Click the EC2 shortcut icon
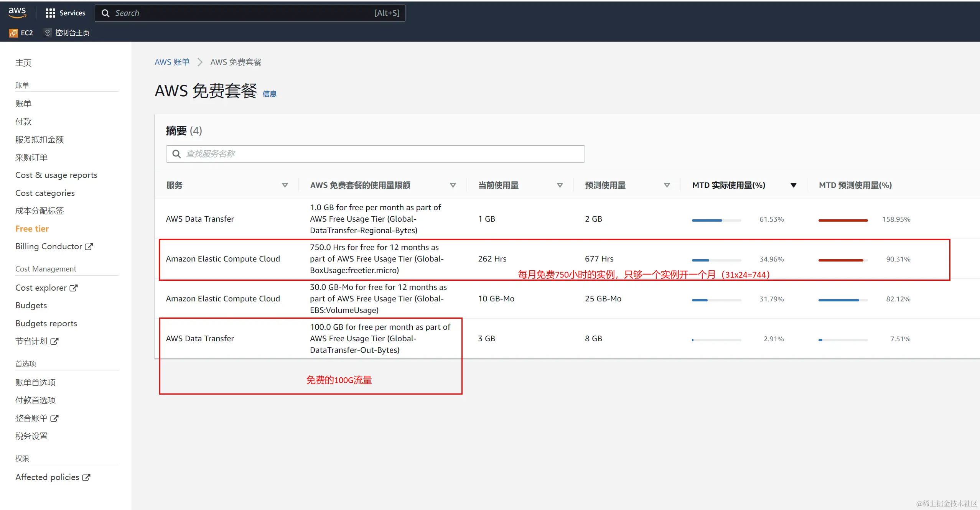Image resolution: width=980 pixels, height=510 pixels. [x=13, y=33]
